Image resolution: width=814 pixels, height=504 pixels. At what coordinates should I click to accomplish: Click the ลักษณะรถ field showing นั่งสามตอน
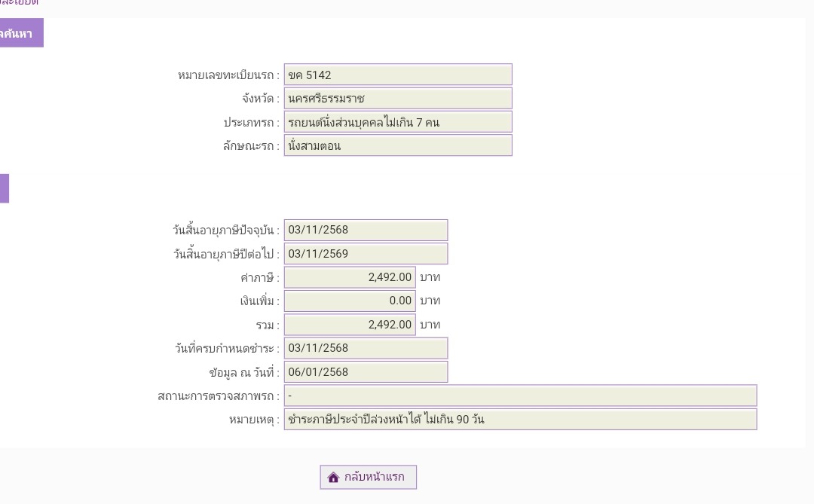398,145
